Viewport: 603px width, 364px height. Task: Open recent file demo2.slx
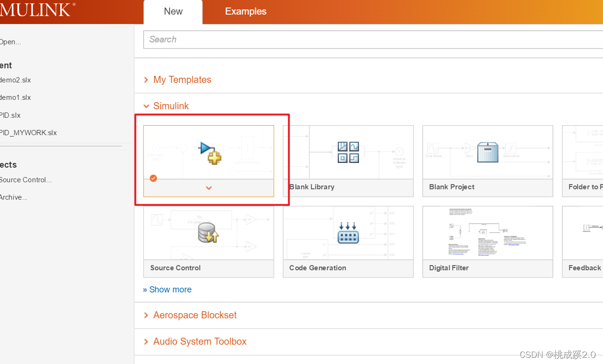click(15, 80)
